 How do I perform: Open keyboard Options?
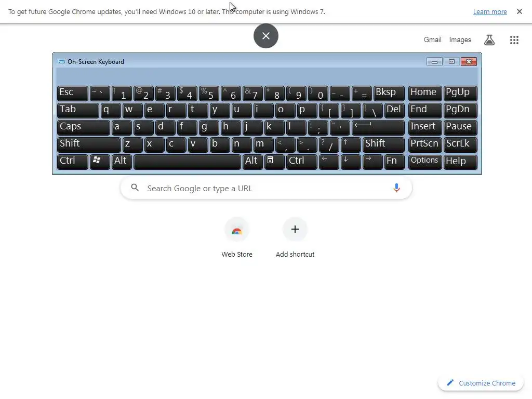point(425,162)
